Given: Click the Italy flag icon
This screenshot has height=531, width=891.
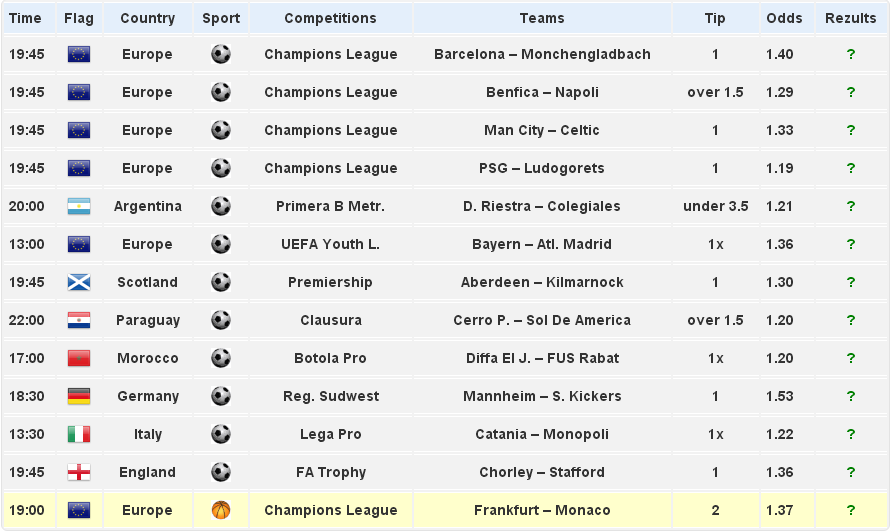Looking at the screenshot, I should pos(79,434).
